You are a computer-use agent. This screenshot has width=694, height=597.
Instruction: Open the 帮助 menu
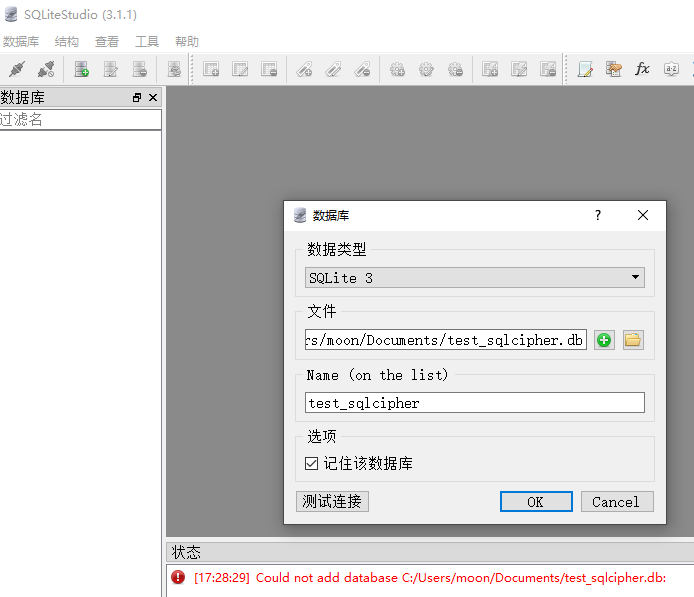187,42
